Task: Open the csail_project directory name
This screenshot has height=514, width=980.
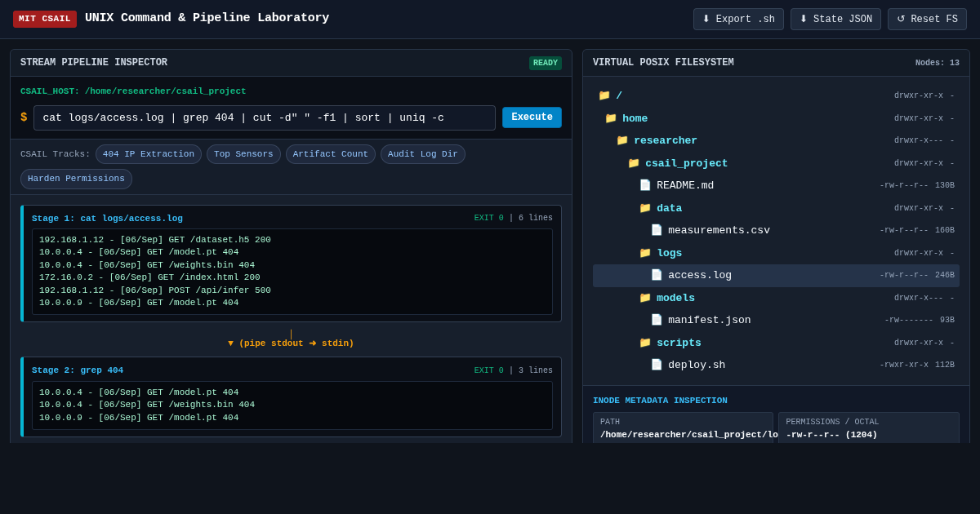Action: (687, 163)
